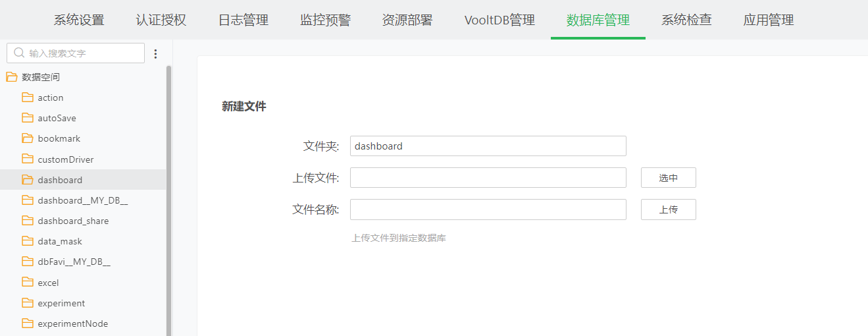Select the data_mask folder name
This screenshot has width=868, height=336.
tap(60, 241)
